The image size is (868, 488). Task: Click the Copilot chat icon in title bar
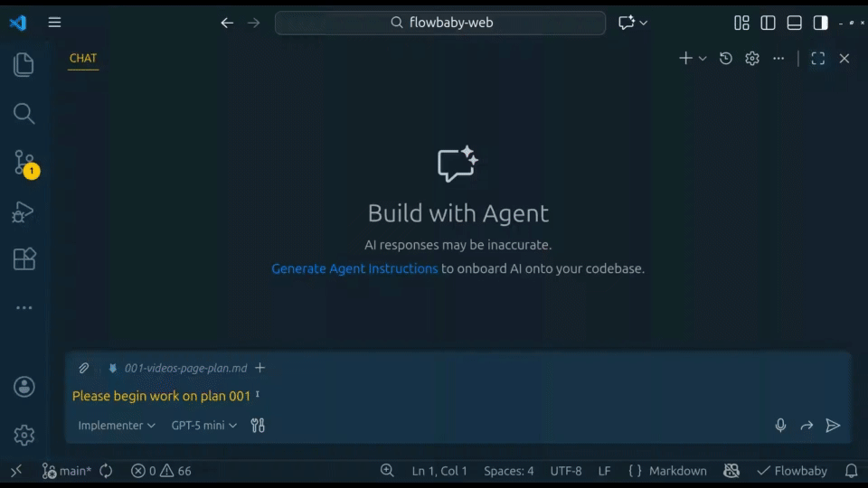(626, 23)
